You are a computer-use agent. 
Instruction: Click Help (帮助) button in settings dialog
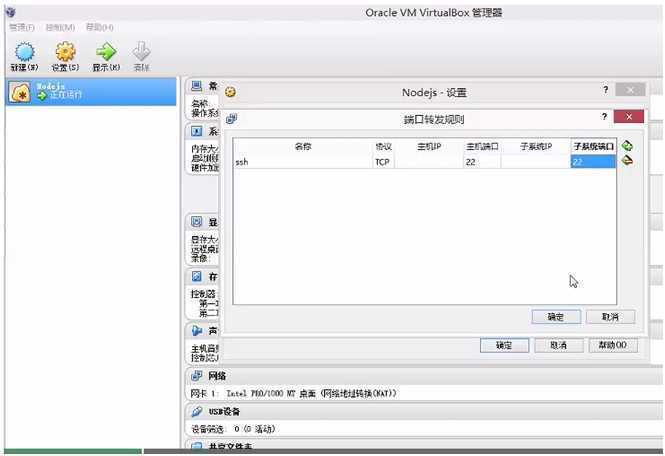point(613,345)
